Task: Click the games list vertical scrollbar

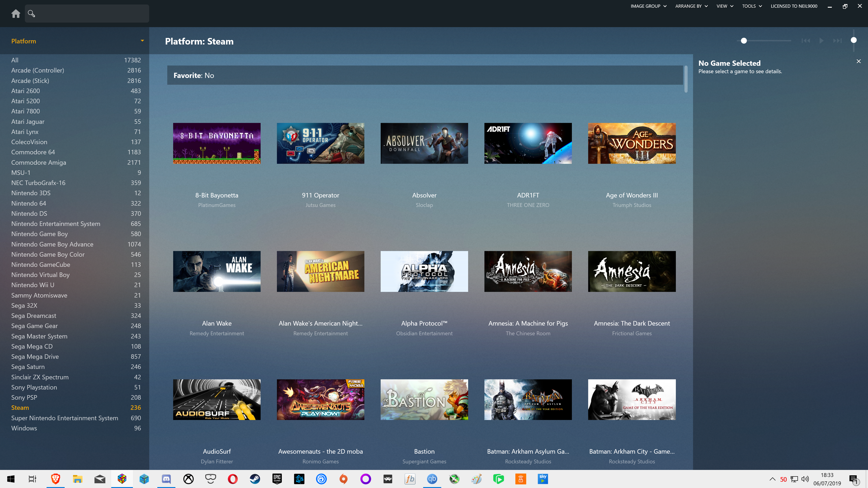Action: (x=686, y=80)
